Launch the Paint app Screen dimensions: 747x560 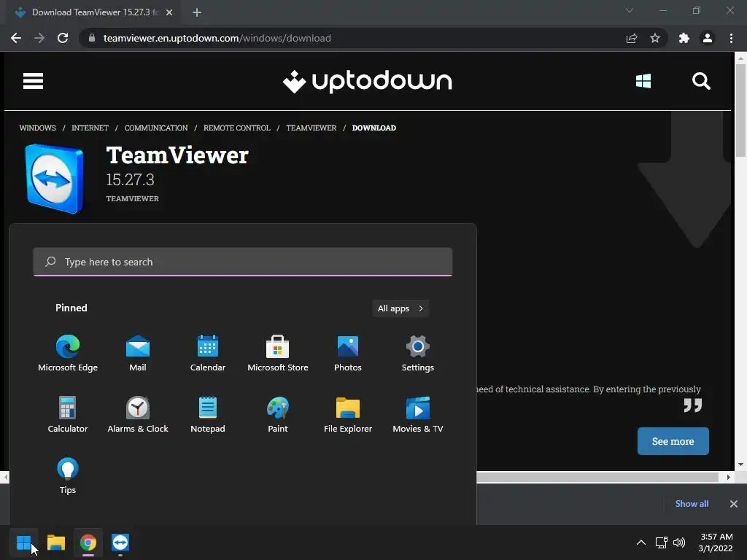click(x=278, y=414)
